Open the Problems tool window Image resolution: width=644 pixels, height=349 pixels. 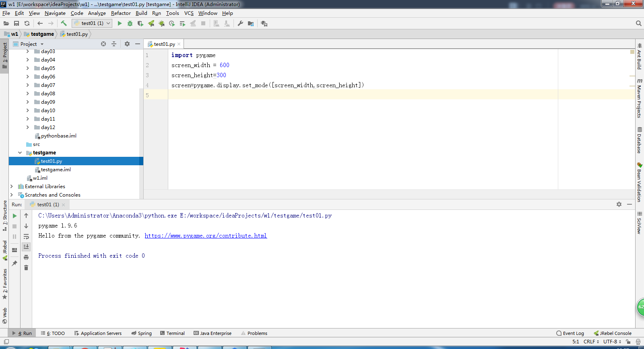click(254, 333)
